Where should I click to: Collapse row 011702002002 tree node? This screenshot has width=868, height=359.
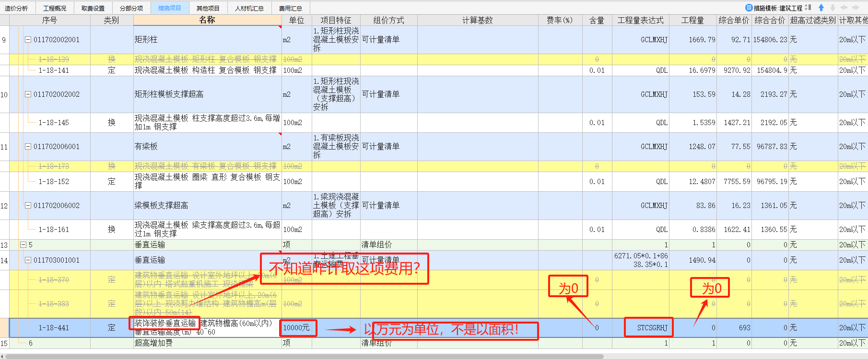click(28, 94)
